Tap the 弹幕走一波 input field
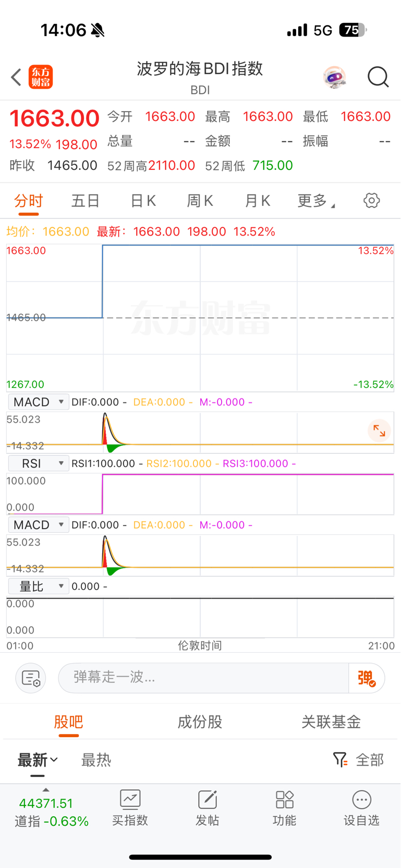This screenshot has width=401, height=868. (203, 678)
